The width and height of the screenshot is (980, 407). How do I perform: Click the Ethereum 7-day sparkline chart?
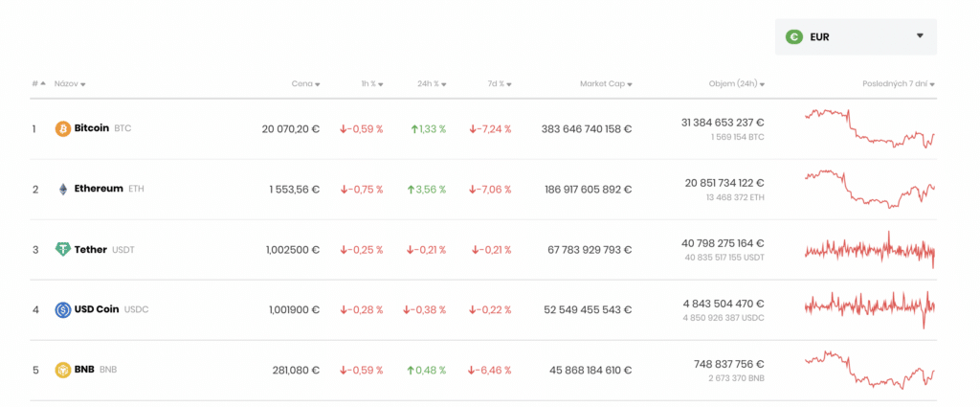(870, 189)
